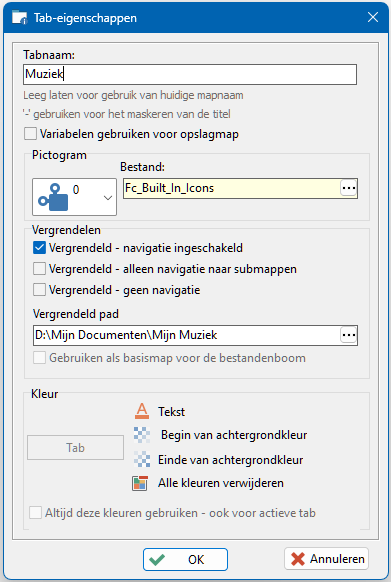Open the browse button next to Fc_Built_In_Icons
391x582 pixels.
pos(349,188)
